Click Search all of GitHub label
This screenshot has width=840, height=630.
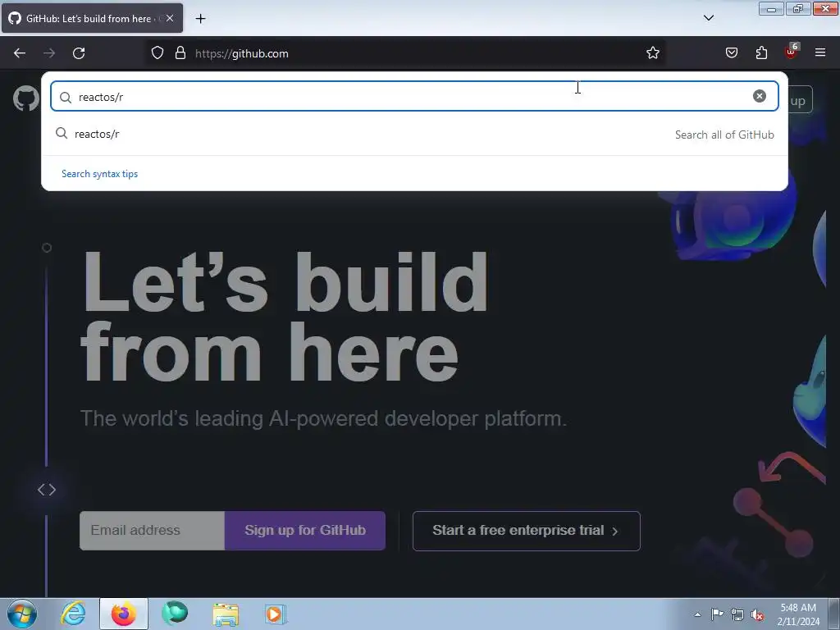pos(724,135)
